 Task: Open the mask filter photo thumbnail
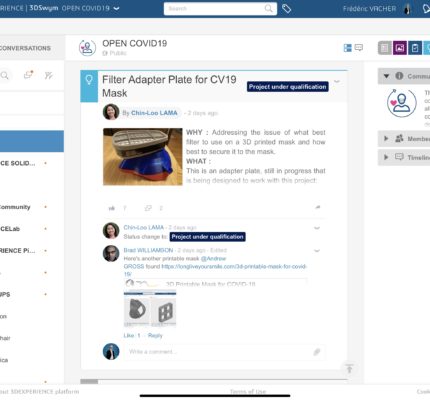point(143,157)
